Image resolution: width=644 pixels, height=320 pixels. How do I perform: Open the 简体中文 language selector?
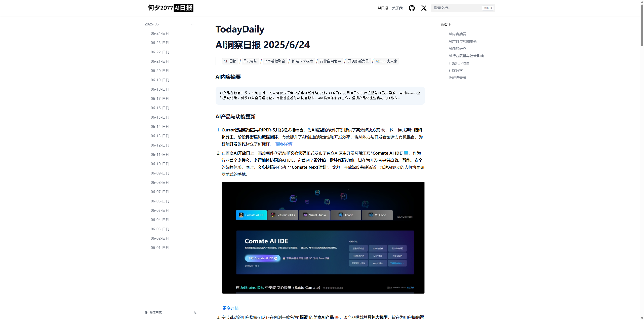click(x=155, y=312)
